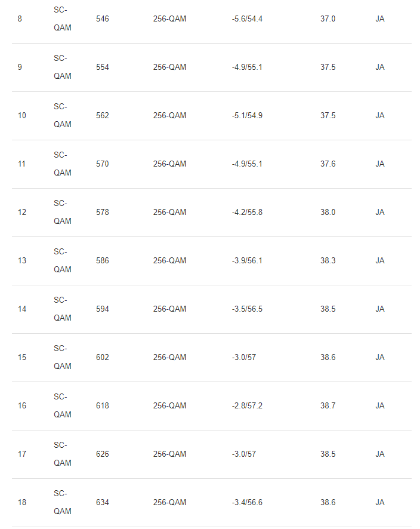This screenshot has height=529, width=420.
Task: Click channel number 9 in the table
Action: [x=20, y=67]
